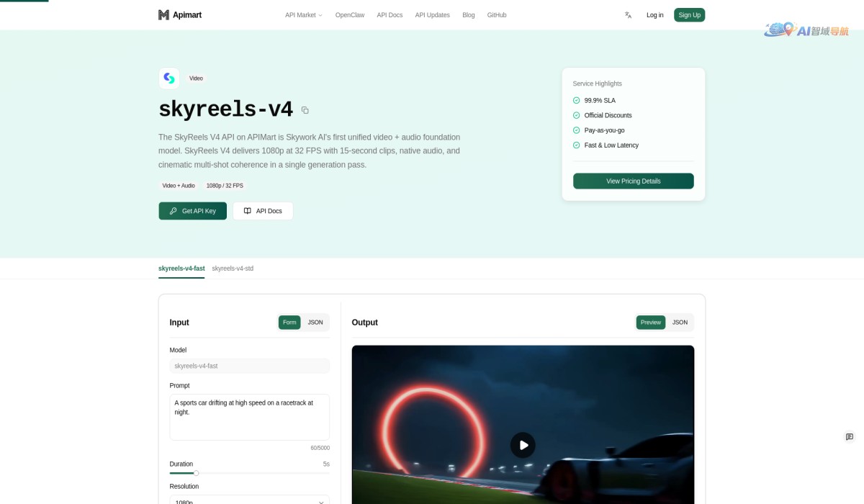This screenshot has height=504, width=864.
Task: Switch Output panel to JSON
Action: click(x=680, y=323)
